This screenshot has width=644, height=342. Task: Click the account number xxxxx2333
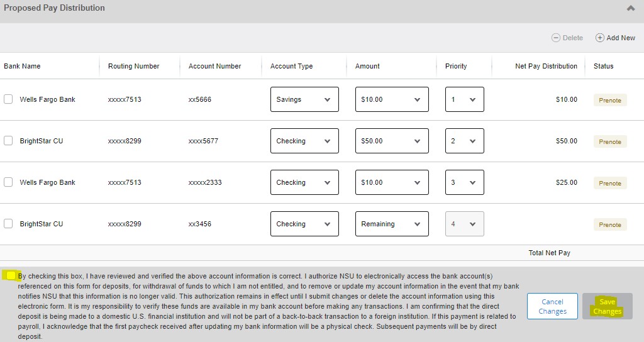[205, 182]
